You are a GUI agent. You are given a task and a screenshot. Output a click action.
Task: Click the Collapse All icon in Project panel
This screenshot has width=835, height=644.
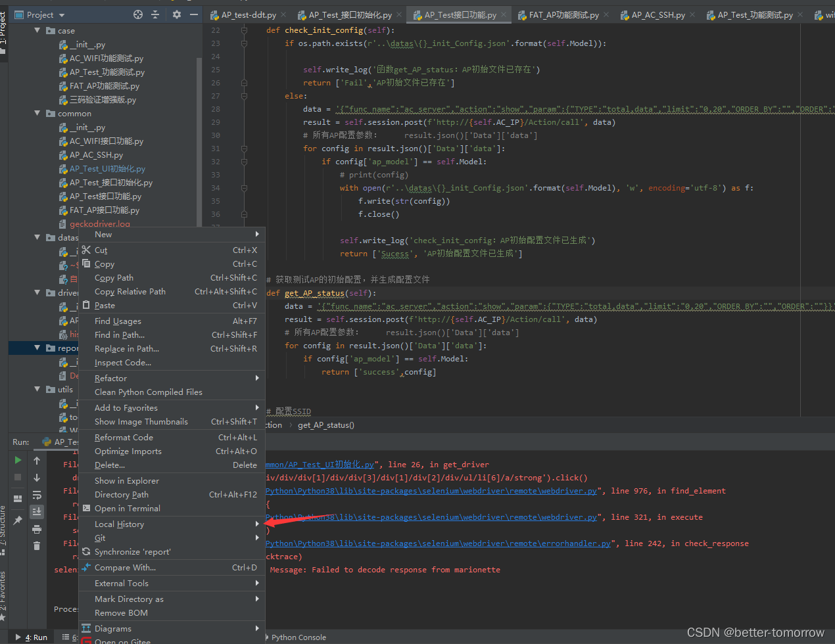click(x=155, y=14)
